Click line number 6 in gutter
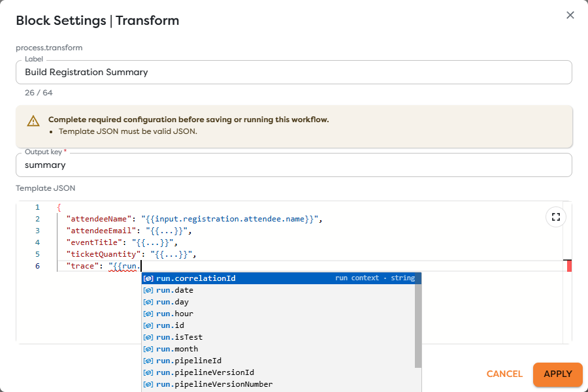This screenshot has width=588, height=392. pyautogui.click(x=37, y=266)
